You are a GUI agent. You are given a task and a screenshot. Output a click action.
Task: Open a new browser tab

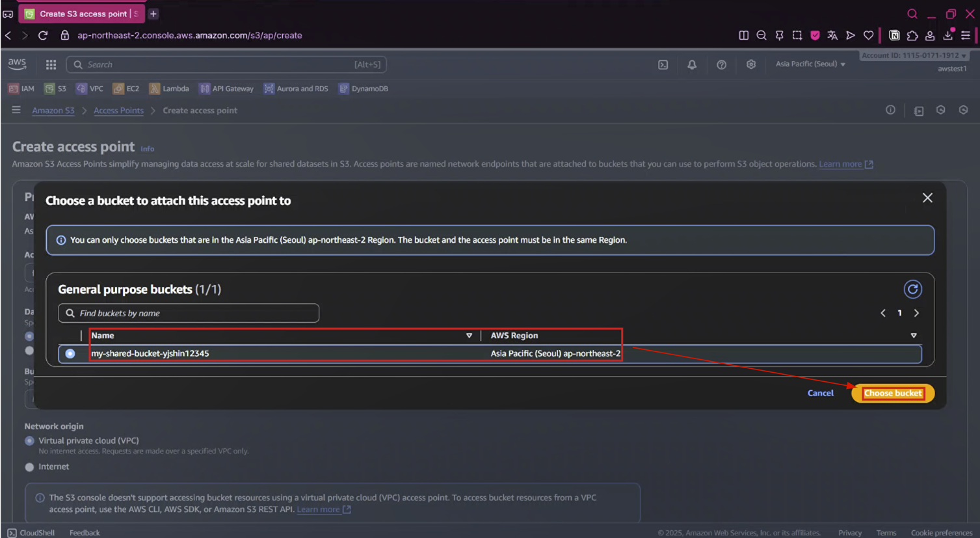pos(153,14)
